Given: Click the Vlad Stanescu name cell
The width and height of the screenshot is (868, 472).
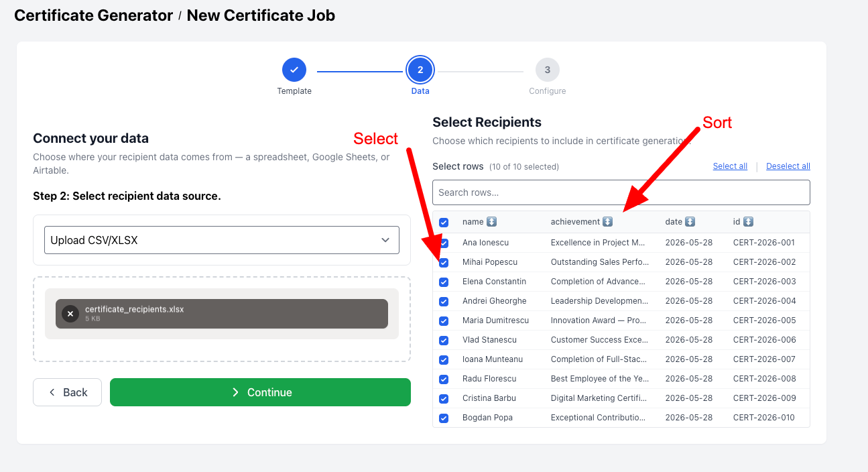Looking at the screenshot, I should pyautogui.click(x=489, y=340).
